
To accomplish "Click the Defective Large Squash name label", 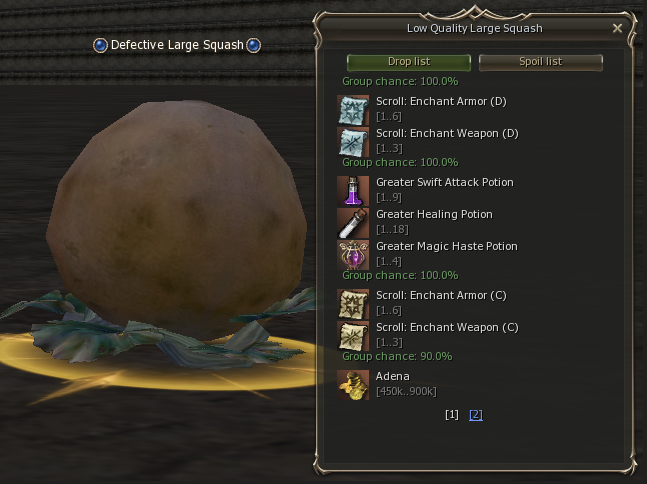I will 177,45.
